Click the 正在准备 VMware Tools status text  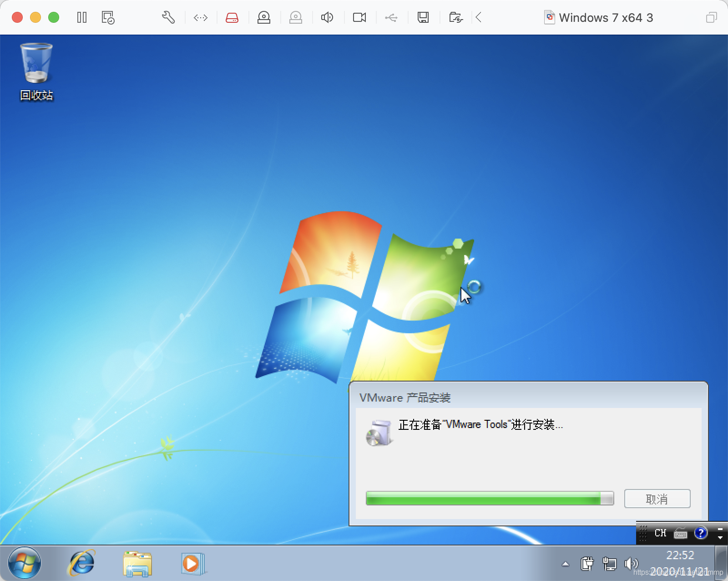pyautogui.click(x=480, y=425)
